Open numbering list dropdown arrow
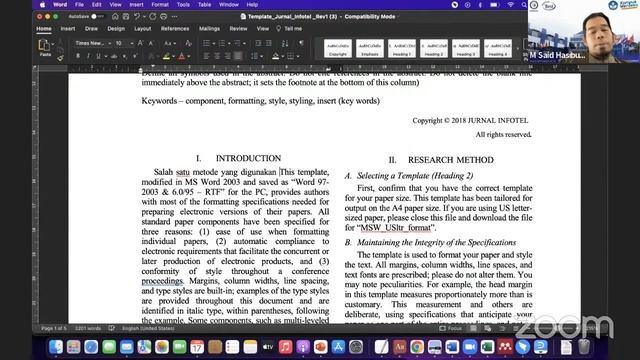Viewport: 640px width, 360px height. click(229, 43)
